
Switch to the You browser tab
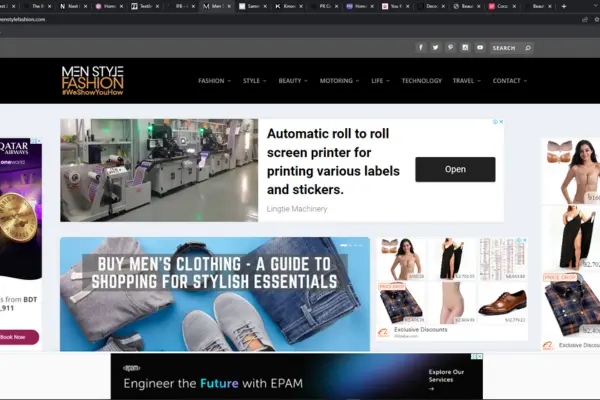tap(395, 7)
